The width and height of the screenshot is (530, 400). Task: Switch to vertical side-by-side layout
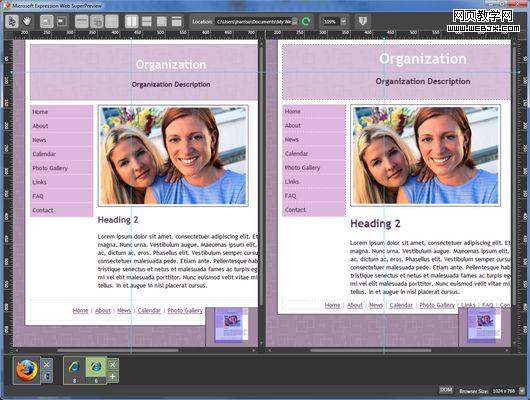(x=131, y=22)
